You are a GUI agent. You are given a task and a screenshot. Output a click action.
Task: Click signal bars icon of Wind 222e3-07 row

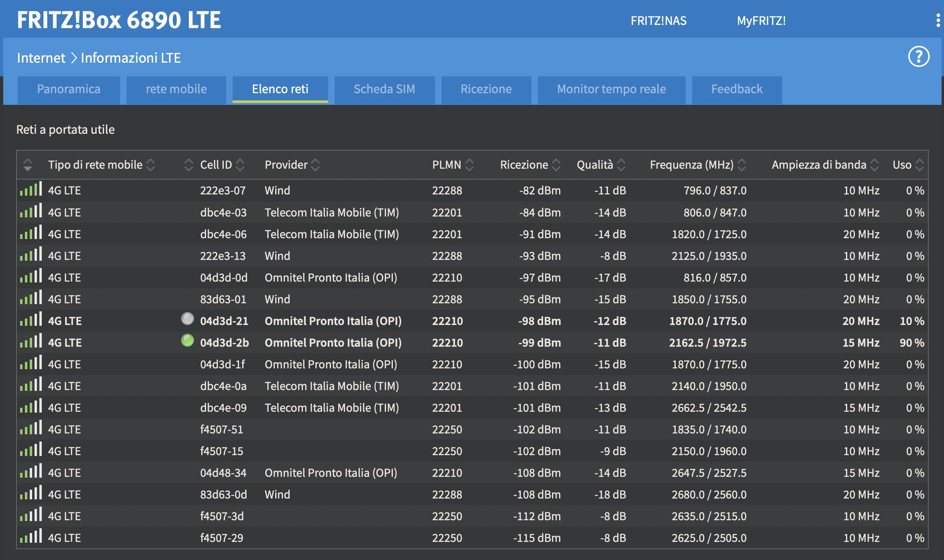point(31,190)
